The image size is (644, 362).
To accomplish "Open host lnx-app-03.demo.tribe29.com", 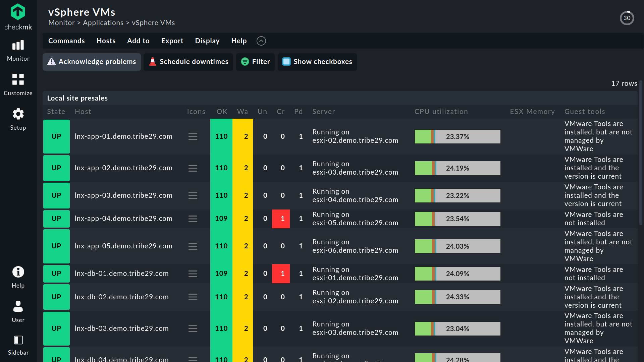I will point(123,195).
